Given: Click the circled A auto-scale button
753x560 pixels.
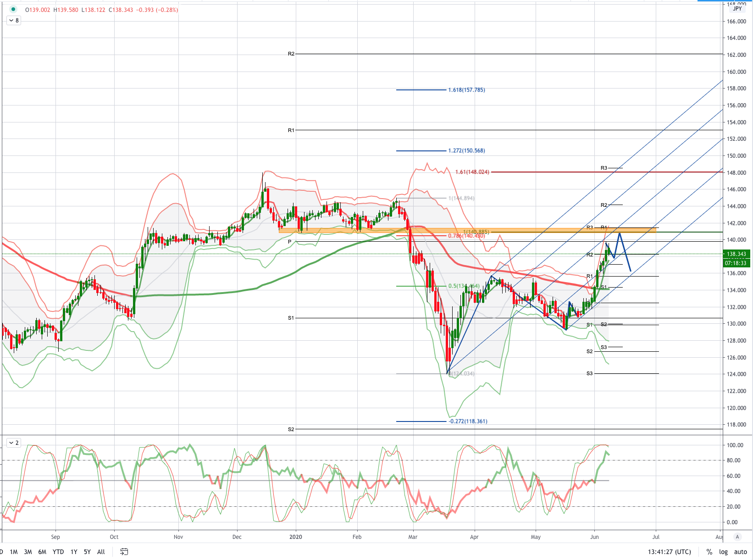Looking at the screenshot, I should pyautogui.click(x=737, y=537).
